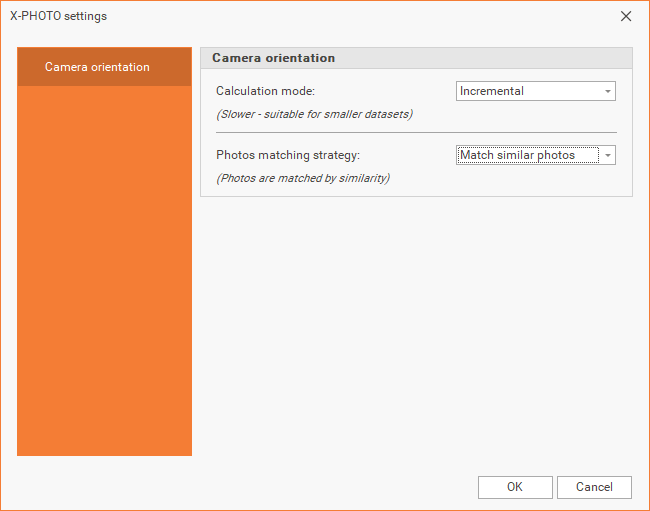The height and width of the screenshot is (511, 650).
Task: Click the Photos matching strategy dropdown arrow
Action: coord(607,156)
